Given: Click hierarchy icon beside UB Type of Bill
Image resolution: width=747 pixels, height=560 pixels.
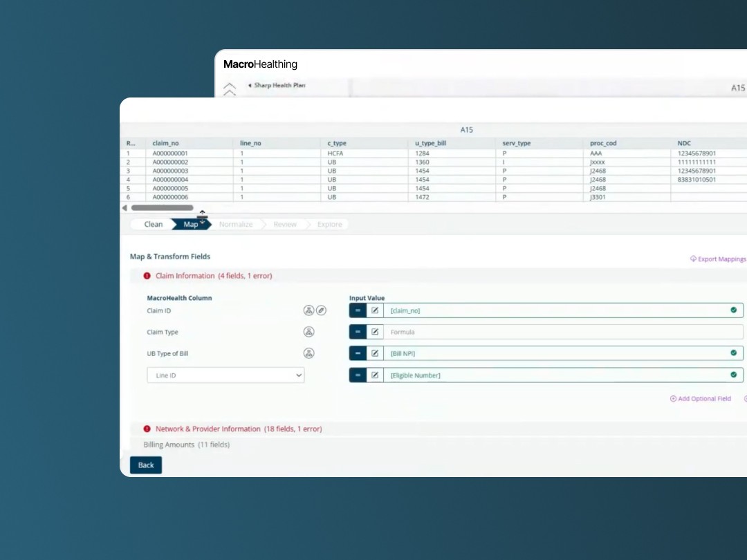Looking at the screenshot, I should 308,353.
